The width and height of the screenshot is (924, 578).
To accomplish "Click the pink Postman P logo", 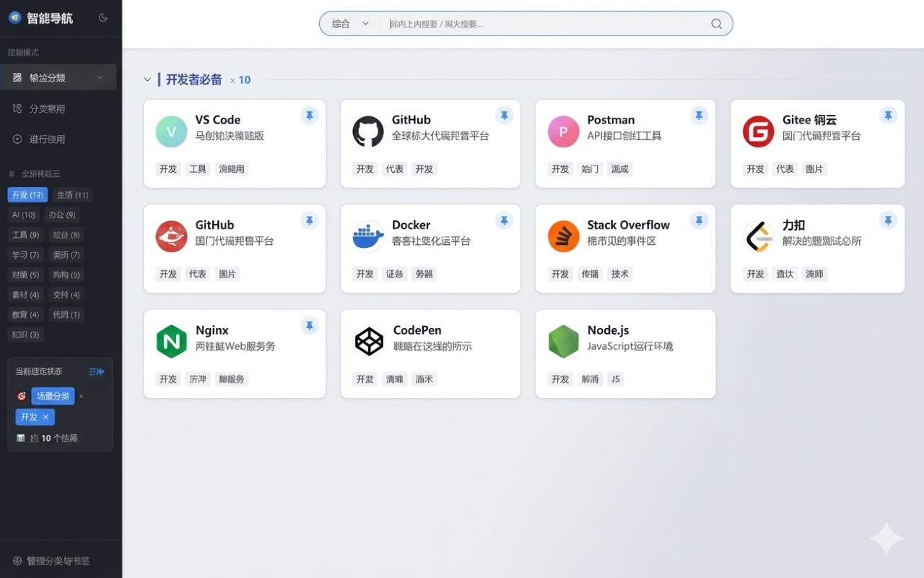I will [x=563, y=131].
